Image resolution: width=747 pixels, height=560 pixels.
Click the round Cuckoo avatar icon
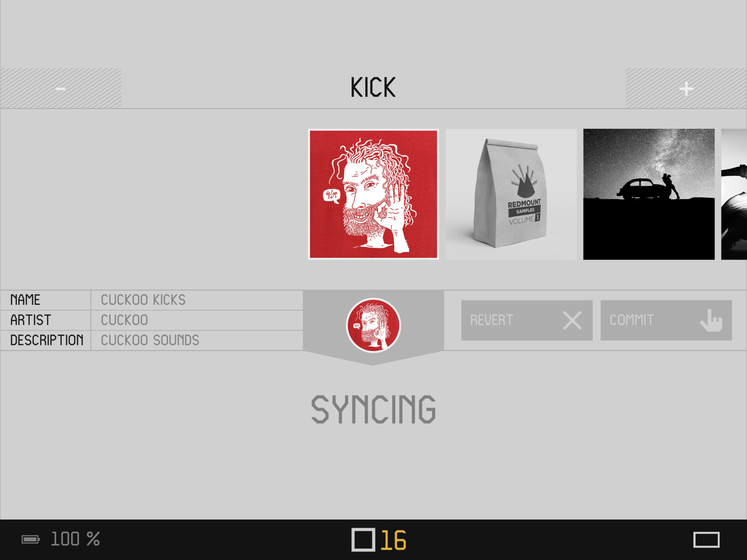[x=373, y=325]
